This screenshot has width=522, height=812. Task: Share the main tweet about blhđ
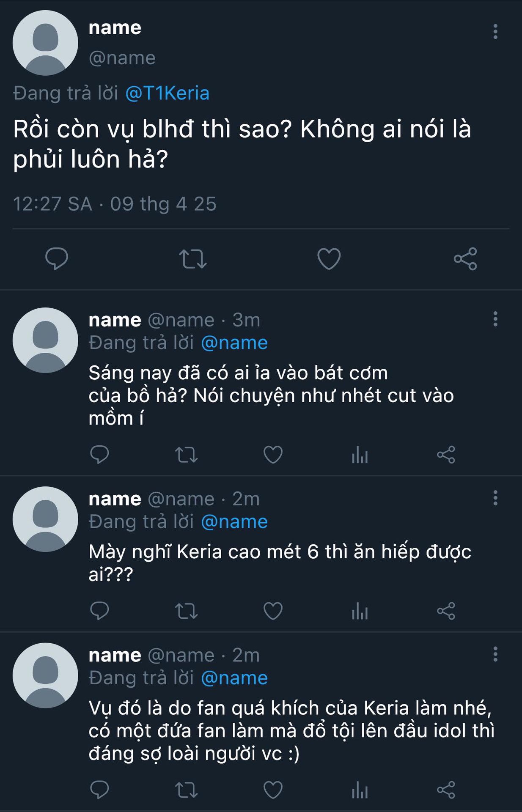(x=465, y=259)
